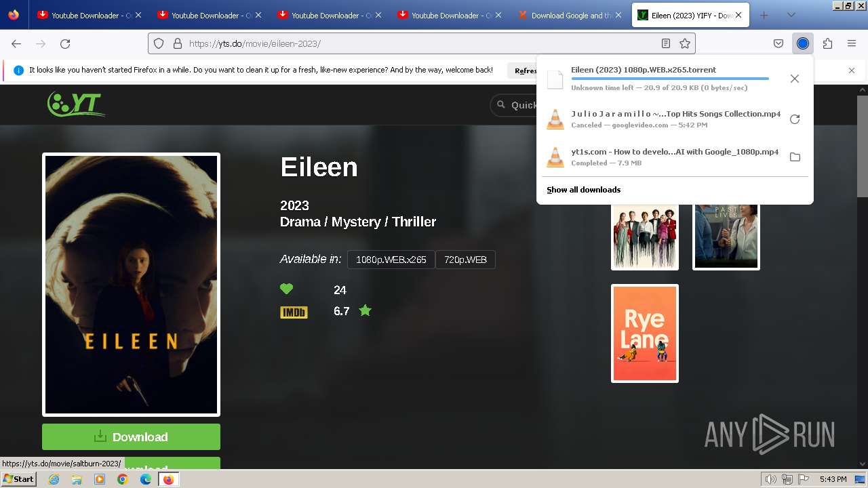
Task: Click the Eileen torrent download progress bar
Action: [x=670, y=79]
